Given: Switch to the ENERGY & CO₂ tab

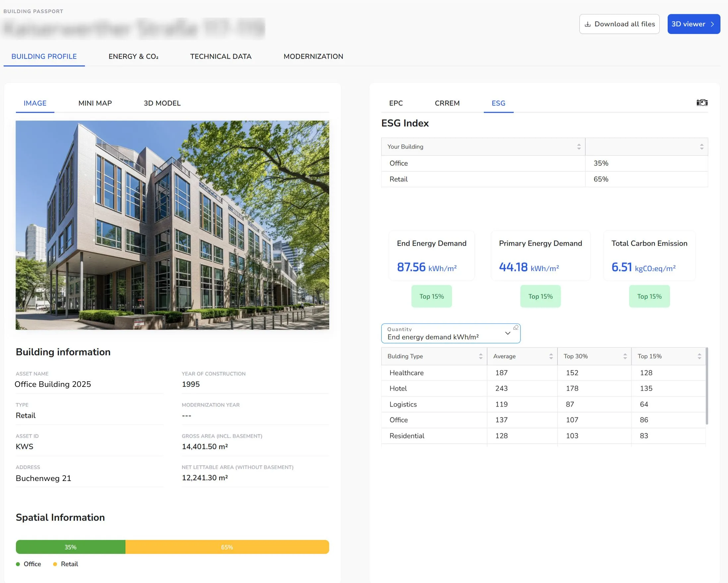Looking at the screenshot, I should (x=133, y=56).
